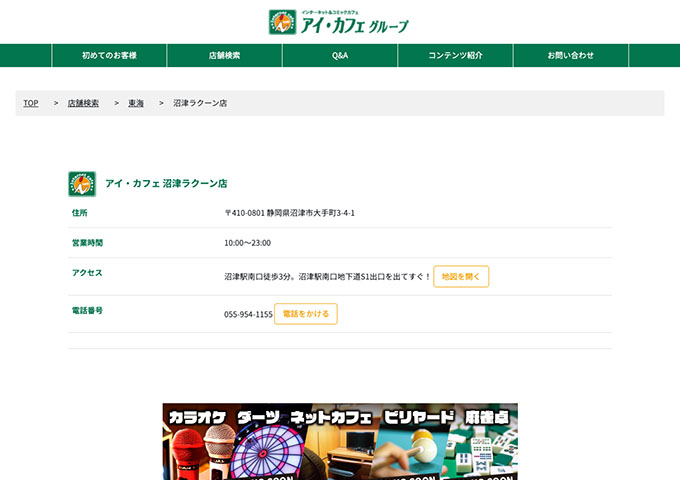The width and height of the screenshot is (680, 480).
Task: Click the カラオケ ダーツ ネットカフェ banner image
Action: point(340,441)
